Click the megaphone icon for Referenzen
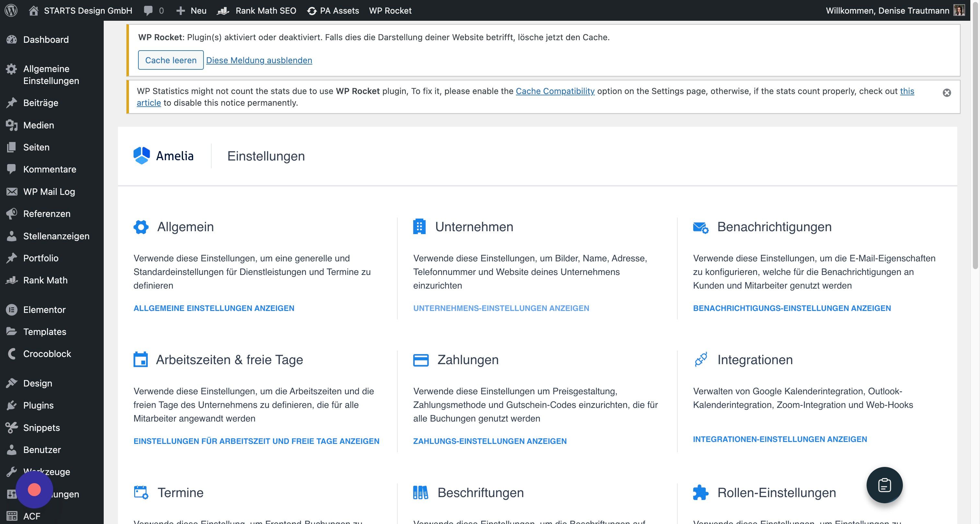980x524 pixels. pyautogui.click(x=12, y=214)
